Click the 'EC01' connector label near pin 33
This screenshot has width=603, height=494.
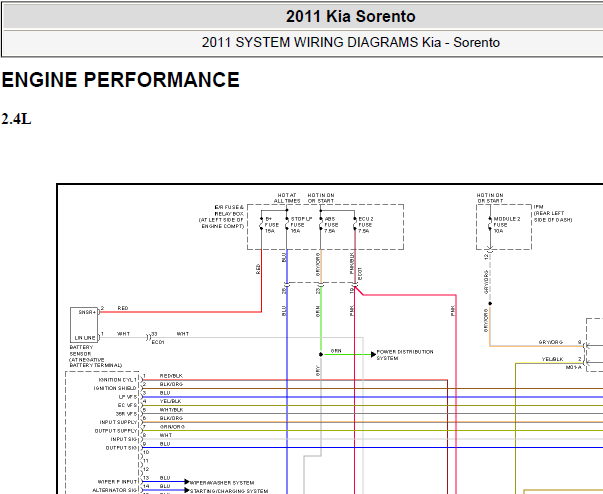(158, 342)
